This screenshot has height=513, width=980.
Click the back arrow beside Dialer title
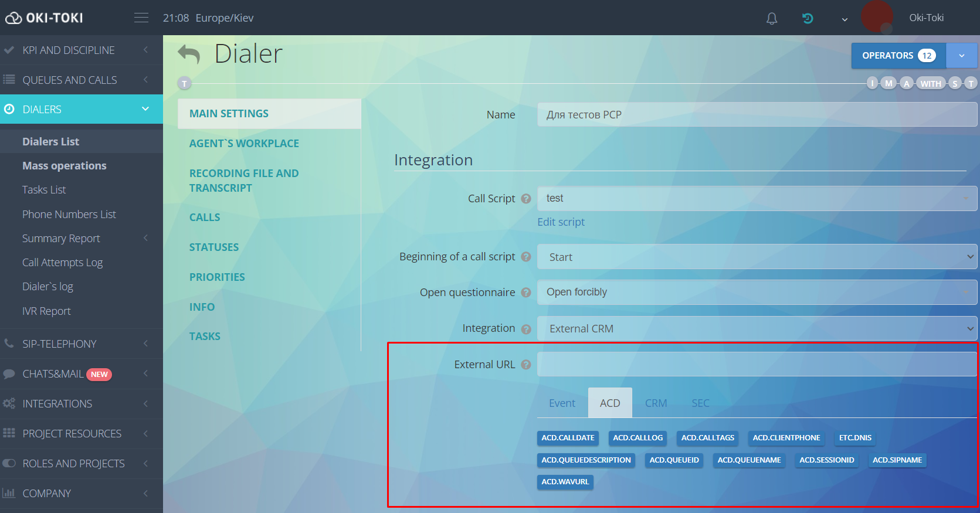pos(189,54)
